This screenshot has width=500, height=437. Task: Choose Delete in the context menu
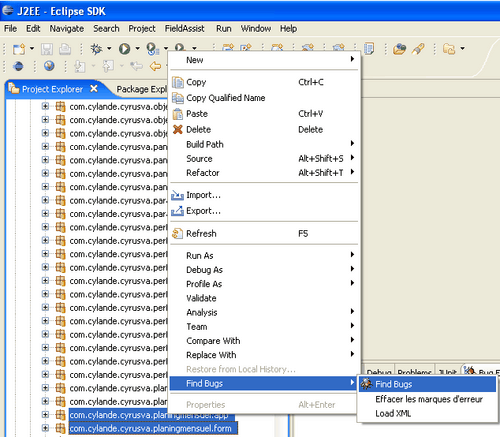click(x=264, y=129)
